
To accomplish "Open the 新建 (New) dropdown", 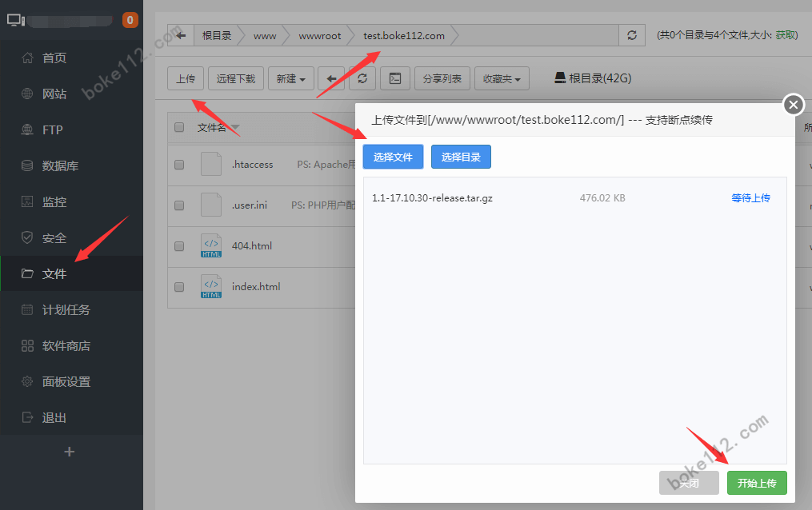I will pyautogui.click(x=290, y=78).
